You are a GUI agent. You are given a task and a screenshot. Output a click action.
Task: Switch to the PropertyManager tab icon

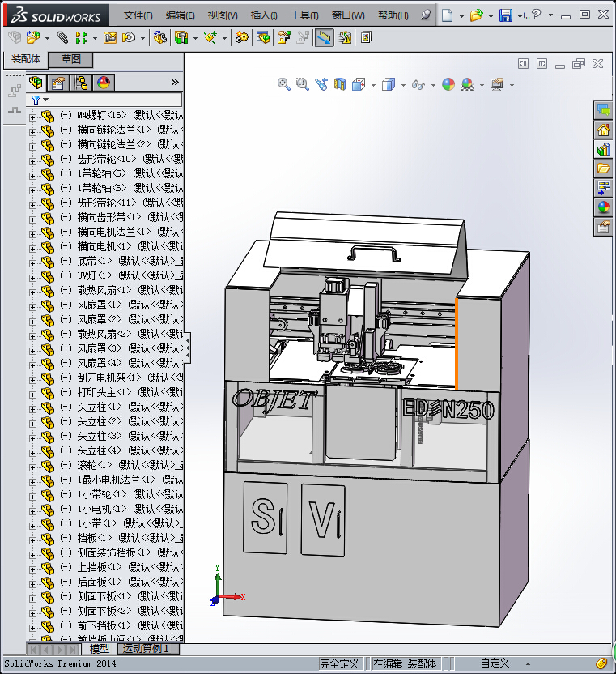(x=58, y=82)
